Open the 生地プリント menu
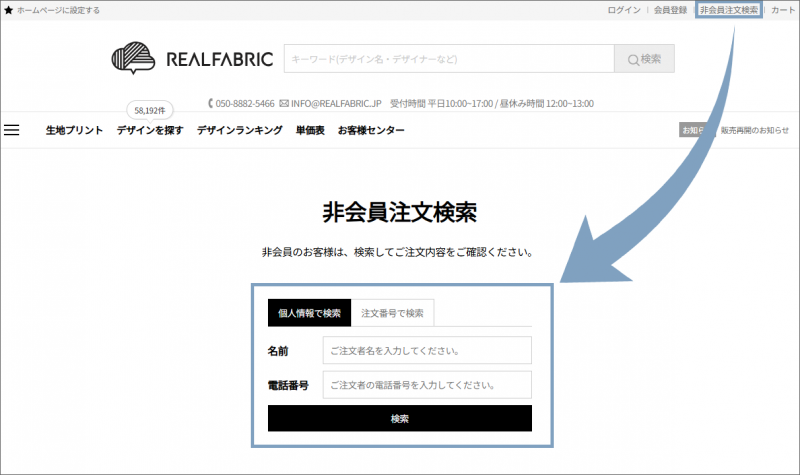800x475 pixels. pyautogui.click(x=74, y=131)
